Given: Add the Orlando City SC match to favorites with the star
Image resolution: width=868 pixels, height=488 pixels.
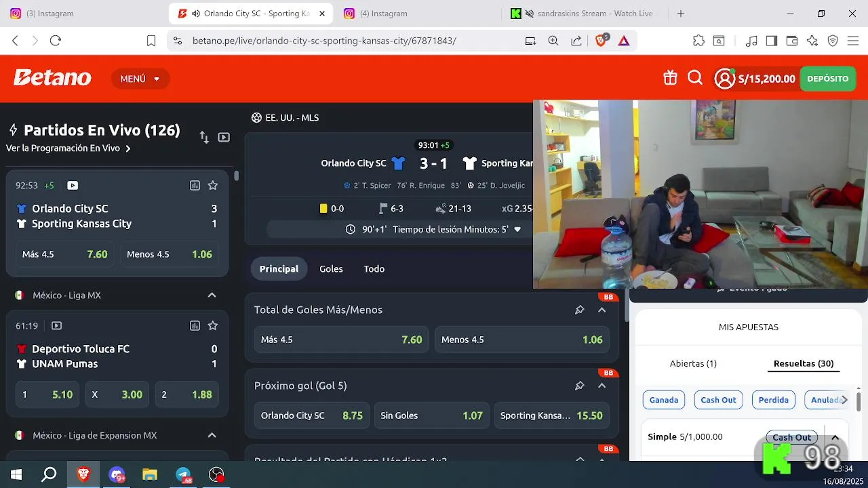Looking at the screenshot, I should point(213,185).
